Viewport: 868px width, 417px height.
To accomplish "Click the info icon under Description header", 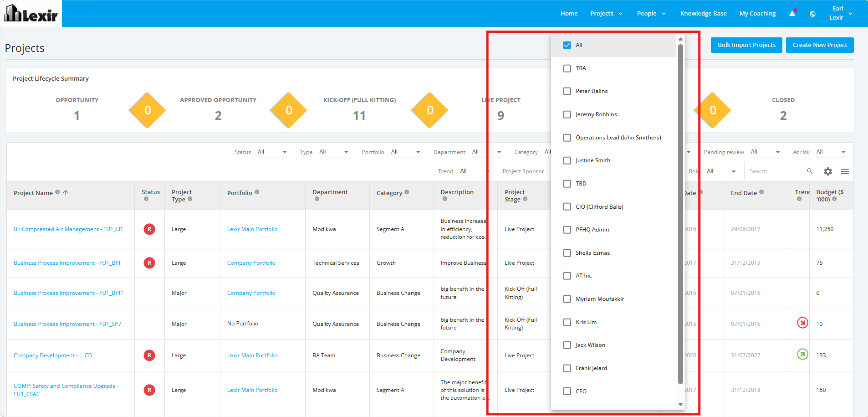I will point(444,199).
